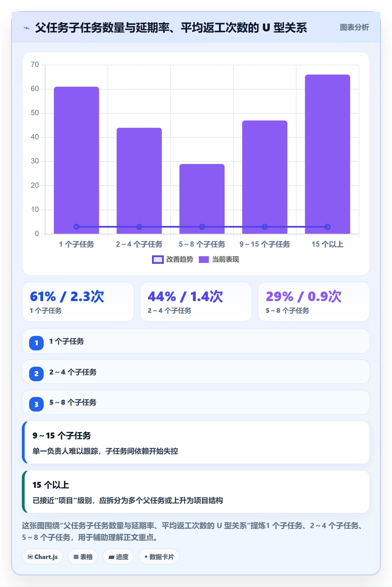
Task: Click the bar for 2～4 个子任务
Action: click(x=139, y=181)
